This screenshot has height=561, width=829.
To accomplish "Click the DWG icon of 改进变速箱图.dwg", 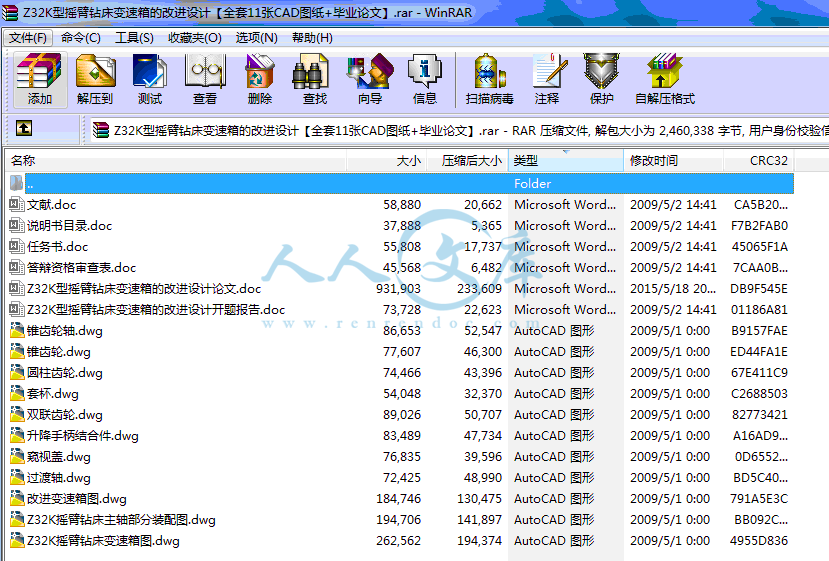I will (17, 499).
